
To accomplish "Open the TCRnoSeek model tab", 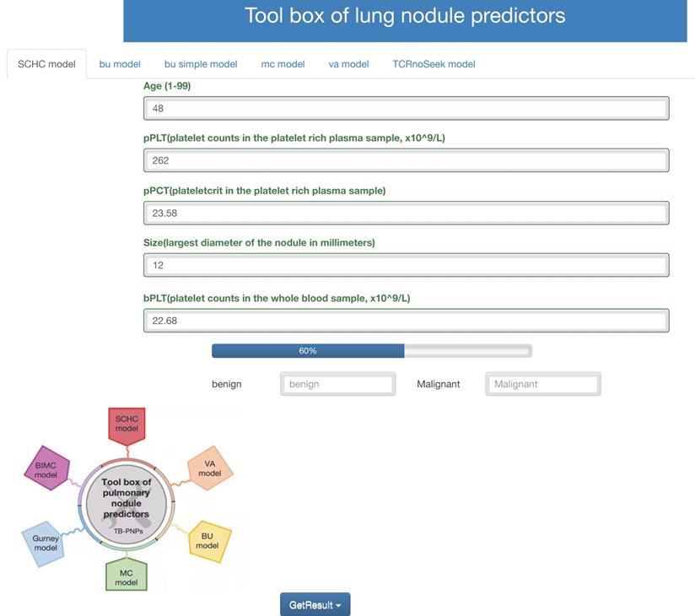I will (x=434, y=64).
